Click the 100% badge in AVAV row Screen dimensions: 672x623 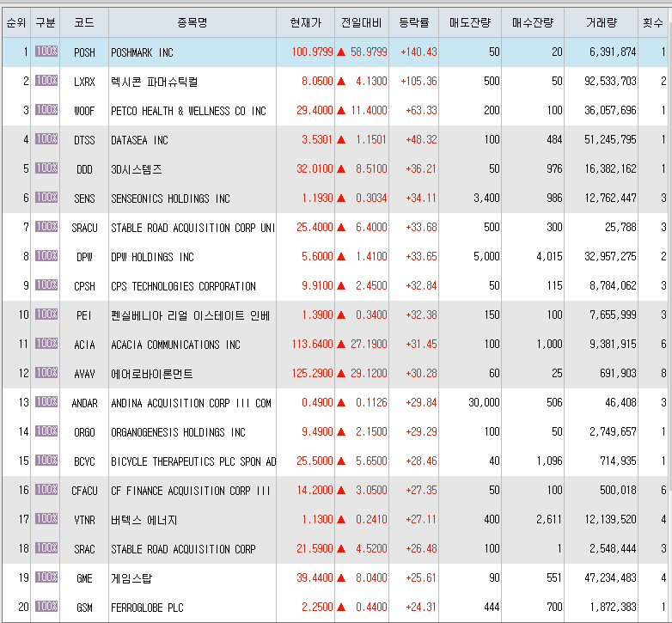[46, 372]
